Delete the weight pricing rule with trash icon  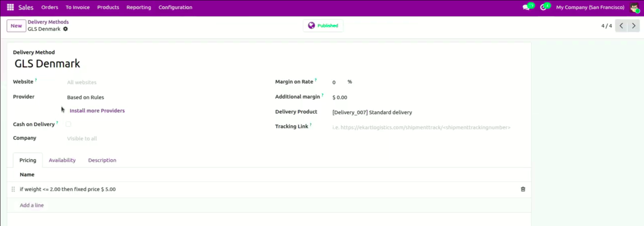(x=523, y=189)
